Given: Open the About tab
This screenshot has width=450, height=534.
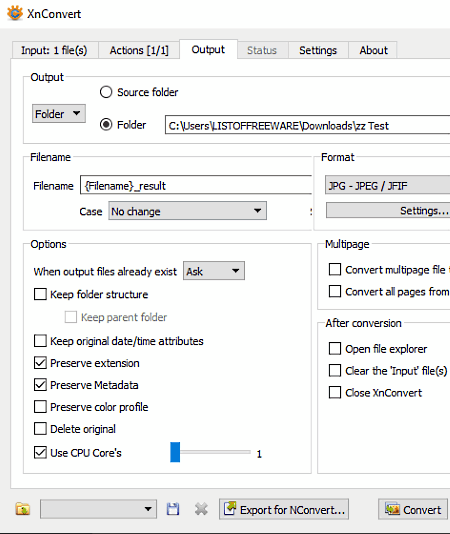Looking at the screenshot, I should (x=373, y=50).
